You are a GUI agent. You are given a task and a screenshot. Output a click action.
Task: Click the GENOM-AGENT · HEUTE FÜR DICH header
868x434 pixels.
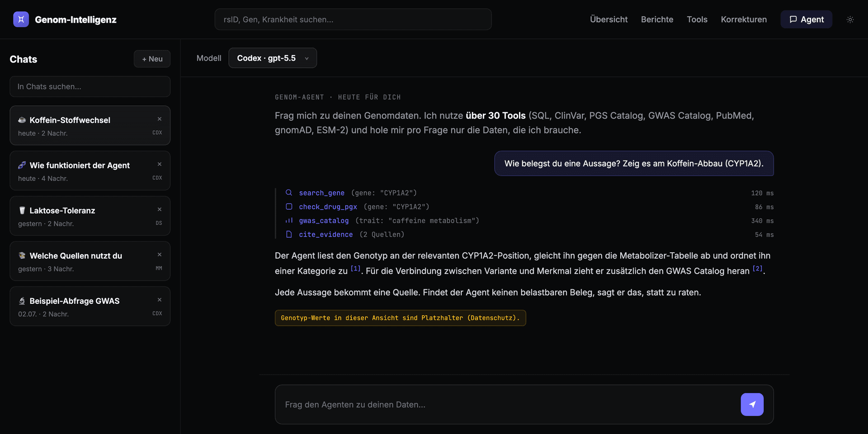[x=338, y=97]
